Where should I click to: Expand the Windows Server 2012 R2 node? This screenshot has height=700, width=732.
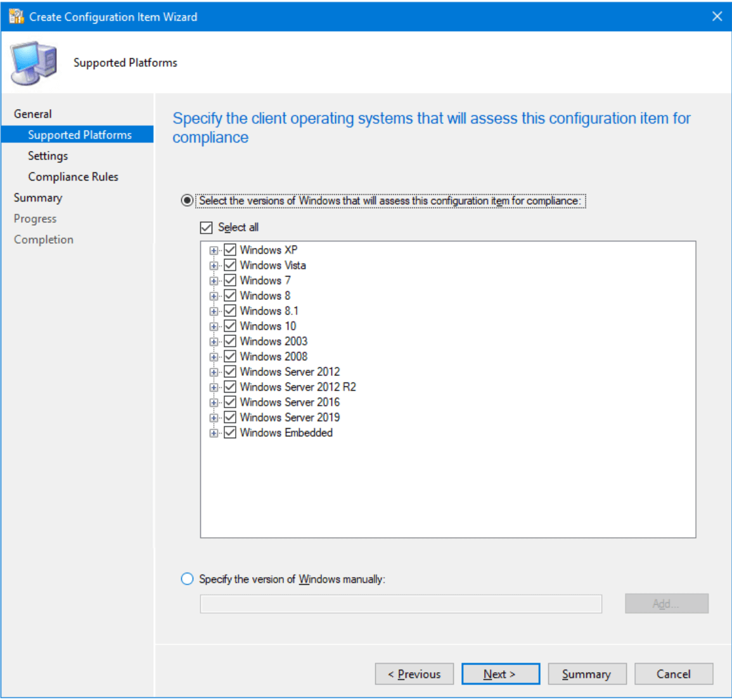pyautogui.click(x=214, y=387)
